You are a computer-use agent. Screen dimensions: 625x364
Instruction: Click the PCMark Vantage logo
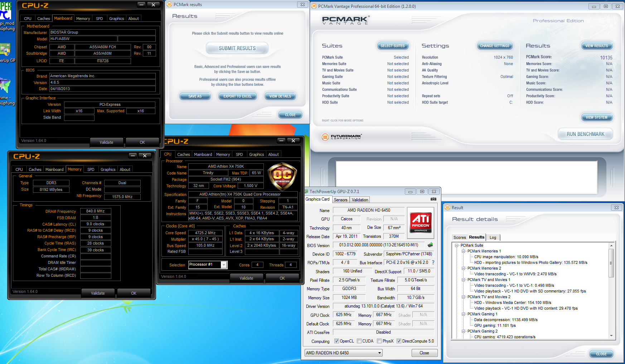point(346,20)
